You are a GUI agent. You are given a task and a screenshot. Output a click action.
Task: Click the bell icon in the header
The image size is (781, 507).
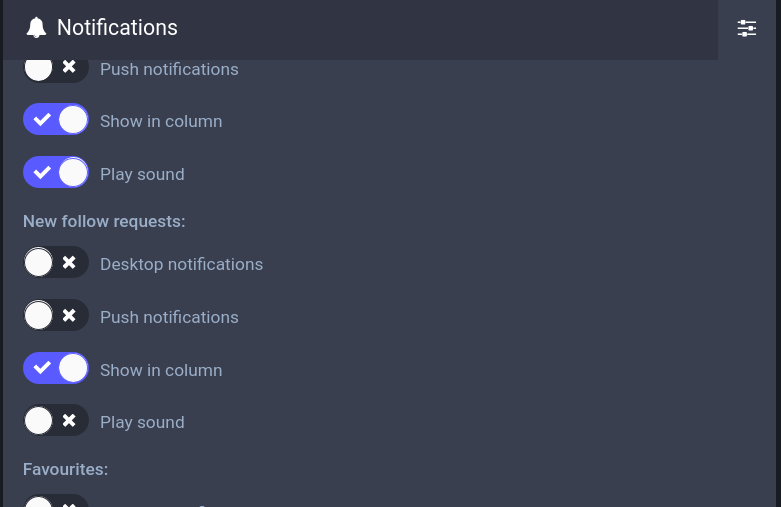[36, 28]
